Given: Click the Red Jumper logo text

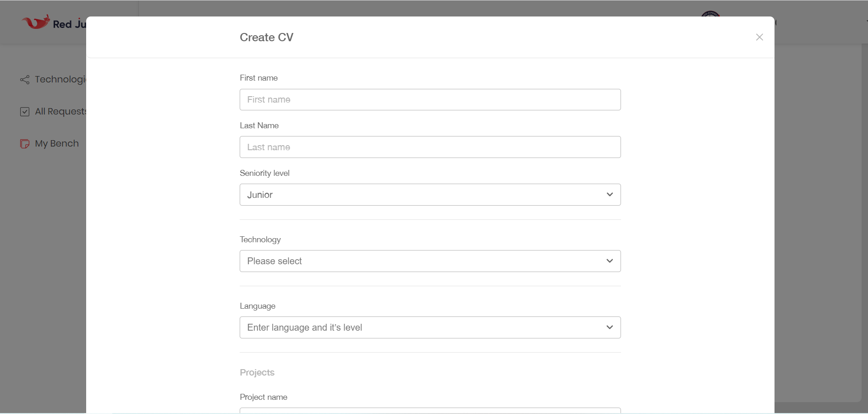Looking at the screenshot, I should pyautogui.click(x=69, y=24).
